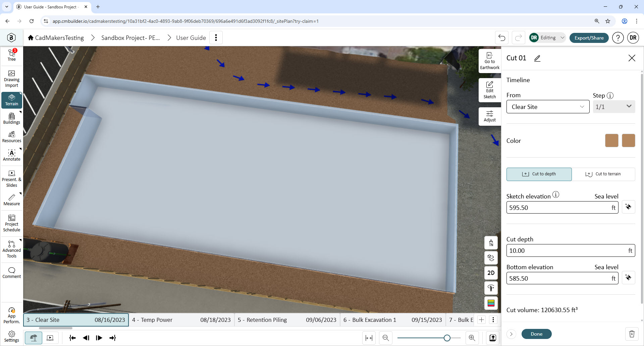Select 5 - Retention Piling step
Screen dimensions: 644x346
(287, 320)
